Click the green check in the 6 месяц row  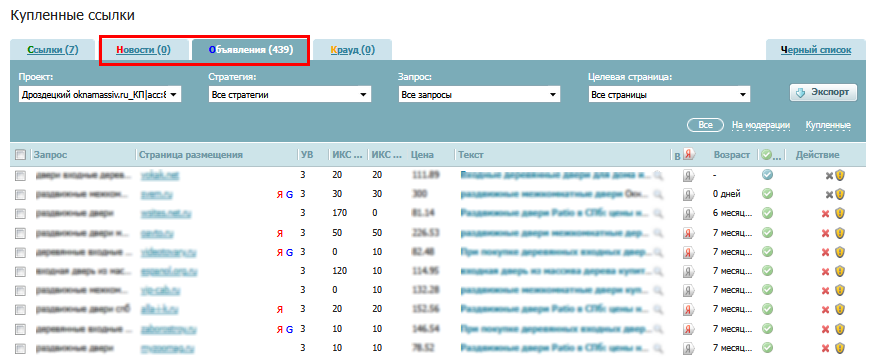[768, 214]
